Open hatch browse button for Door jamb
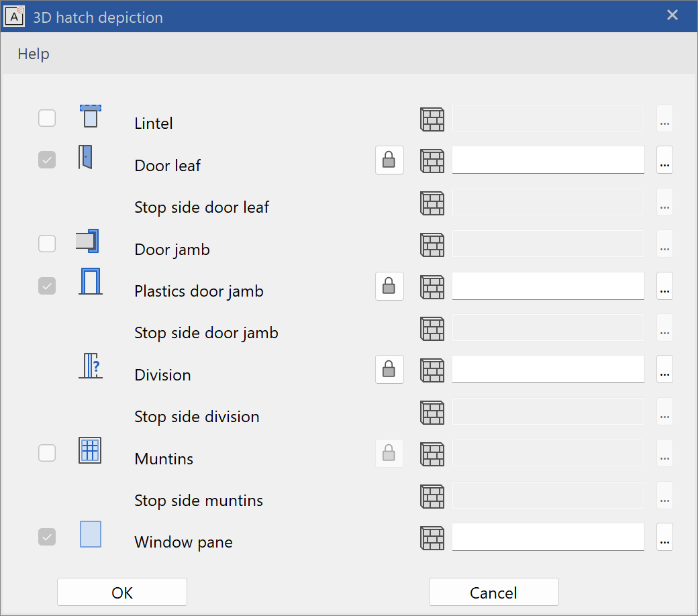 (664, 244)
